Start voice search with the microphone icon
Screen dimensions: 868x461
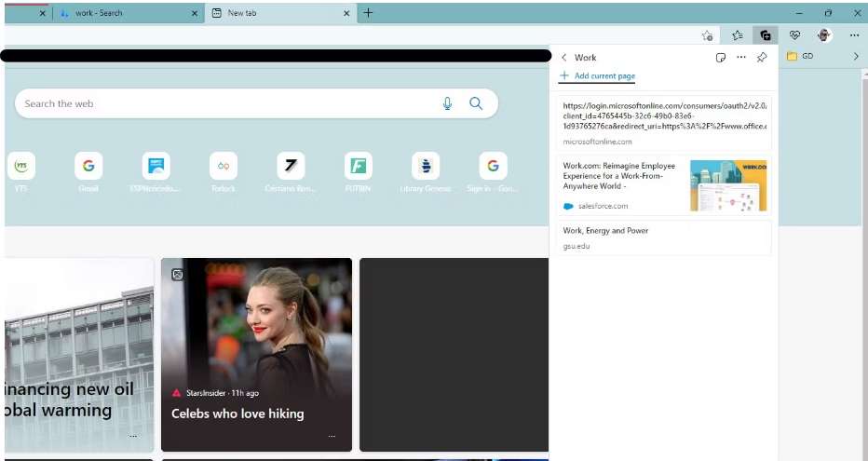447,103
